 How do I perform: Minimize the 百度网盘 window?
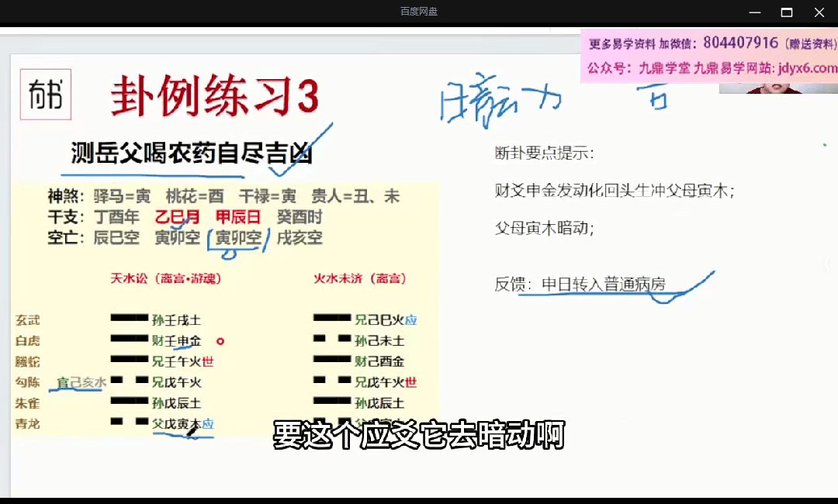click(x=753, y=12)
